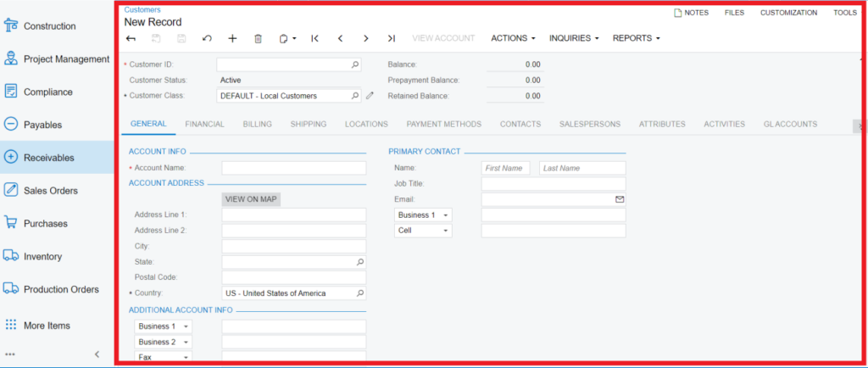Open the Actions dropdown menu

point(514,38)
